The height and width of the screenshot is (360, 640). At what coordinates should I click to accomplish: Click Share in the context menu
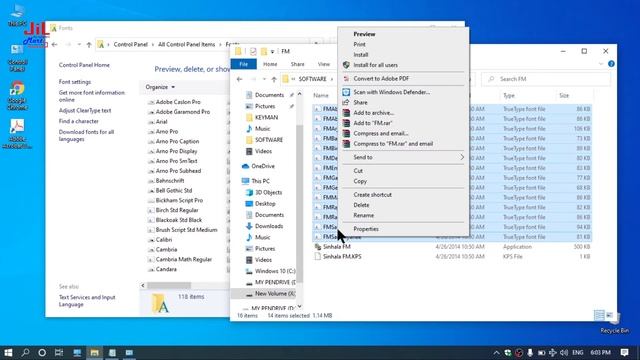coord(360,102)
